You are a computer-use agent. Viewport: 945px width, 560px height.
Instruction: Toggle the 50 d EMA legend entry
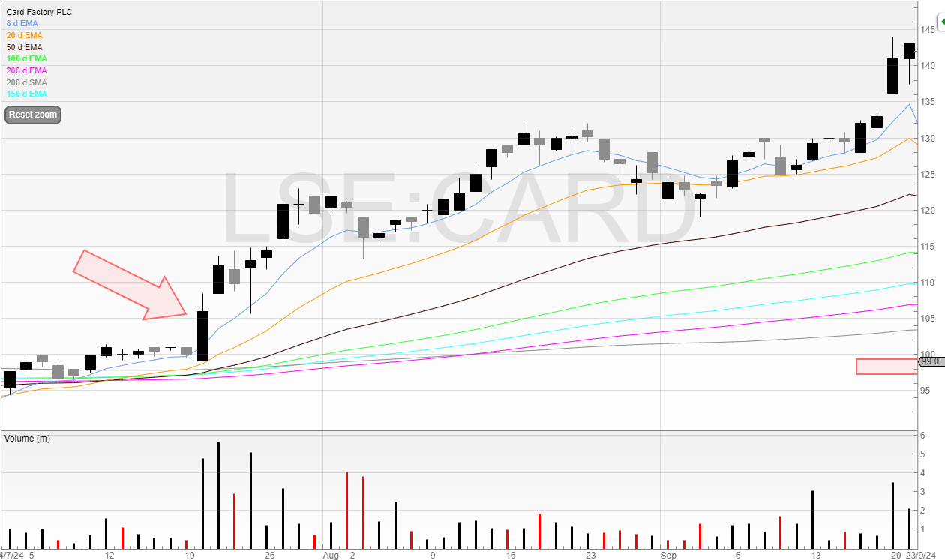tap(24, 47)
